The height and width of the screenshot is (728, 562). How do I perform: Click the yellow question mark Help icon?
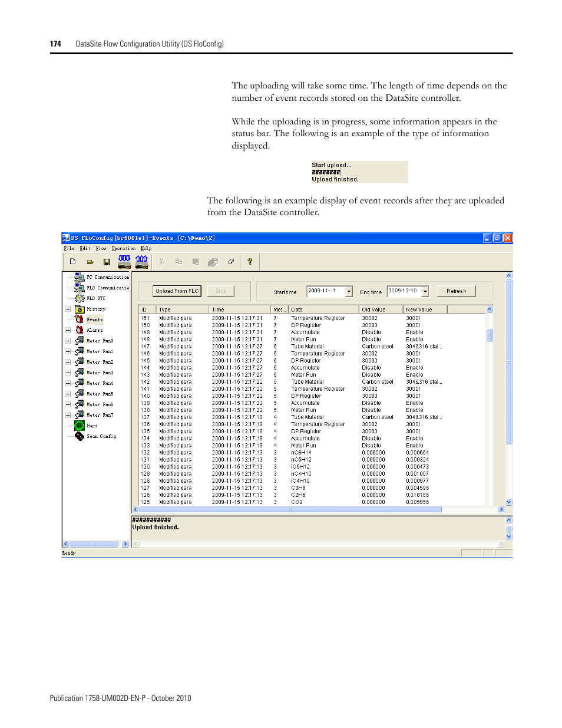[250, 261]
